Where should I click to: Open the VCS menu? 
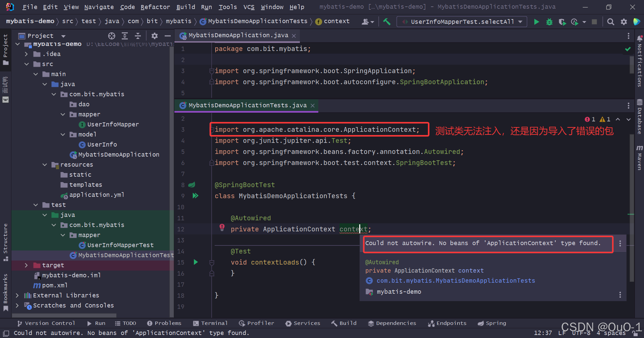click(x=249, y=7)
